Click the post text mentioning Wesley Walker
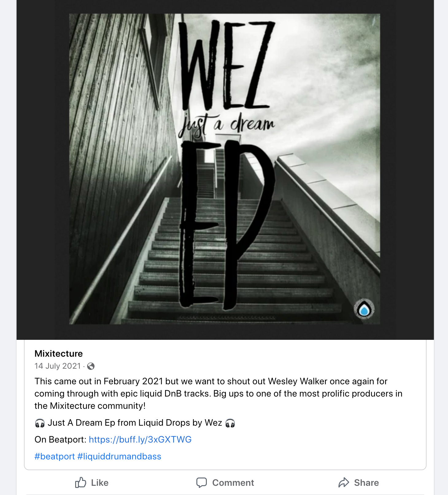Screen dimensions: 448x495 218,393
